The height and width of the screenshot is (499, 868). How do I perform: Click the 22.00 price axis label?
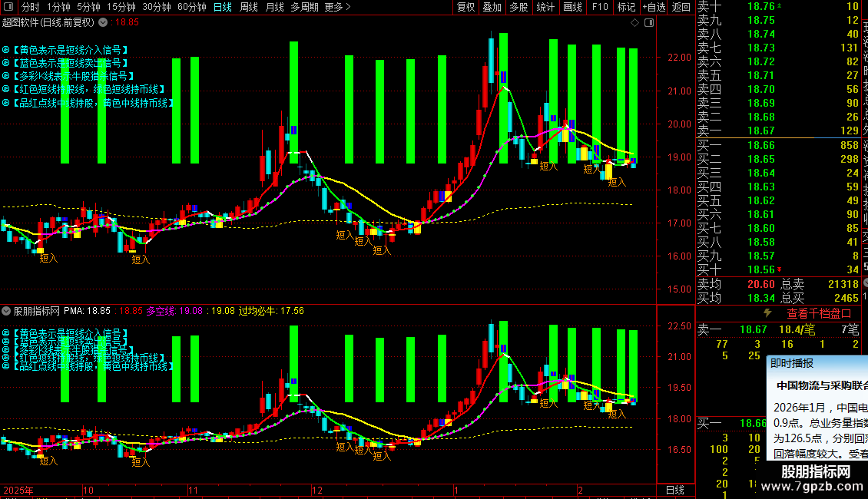pyautogui.click(x=679, y=58)
